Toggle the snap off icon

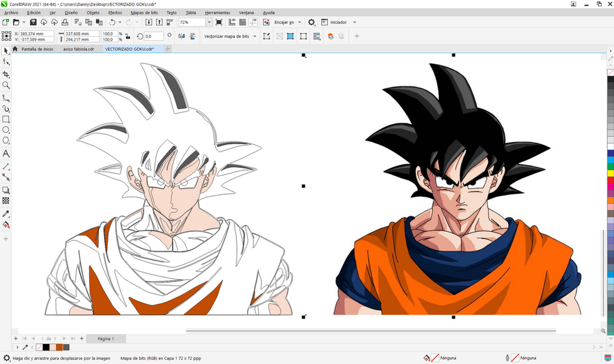[x=267, y=23]
